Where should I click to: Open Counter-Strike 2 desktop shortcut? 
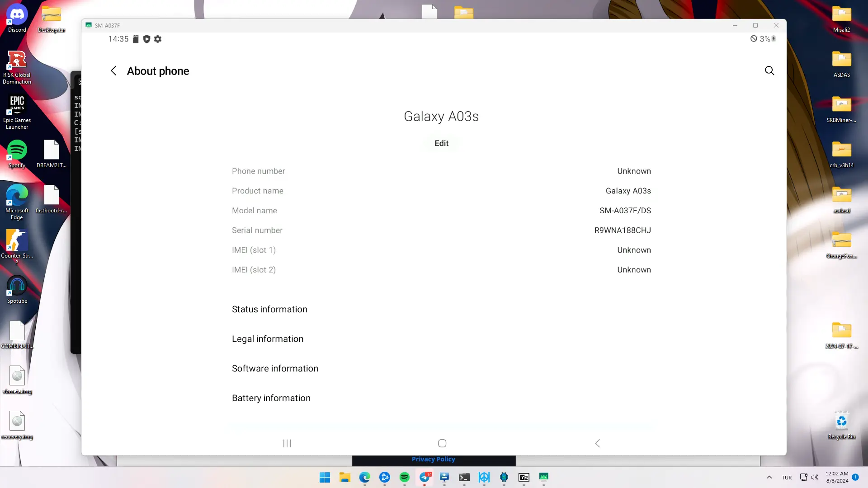coord(17,247)
